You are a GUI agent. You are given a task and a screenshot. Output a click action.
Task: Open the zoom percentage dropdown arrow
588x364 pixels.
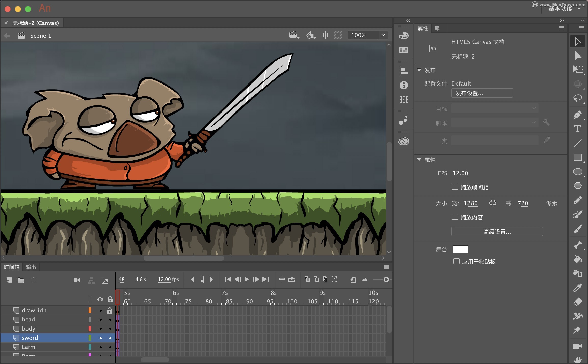coord(383,35)
